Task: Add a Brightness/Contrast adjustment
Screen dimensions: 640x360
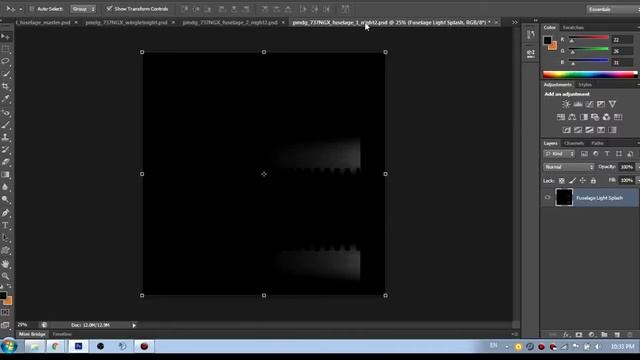Action: point(566,104)
